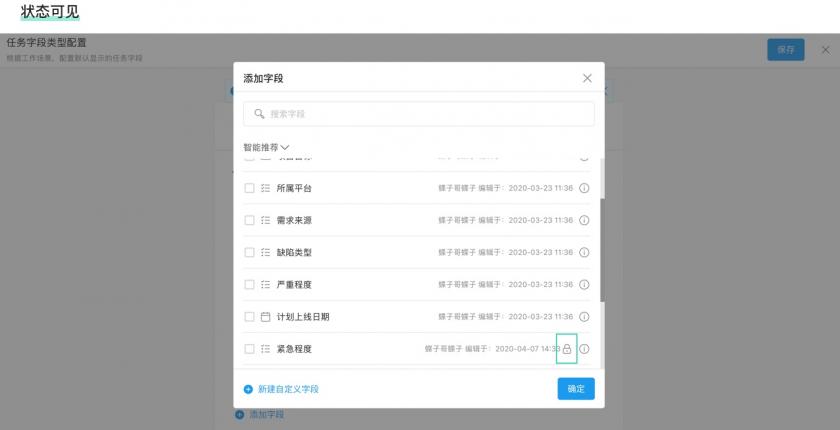The image size is (840, 430).
Task: Click 保存 button in background page
Action: pyautogui.click(x=785, y=50)
